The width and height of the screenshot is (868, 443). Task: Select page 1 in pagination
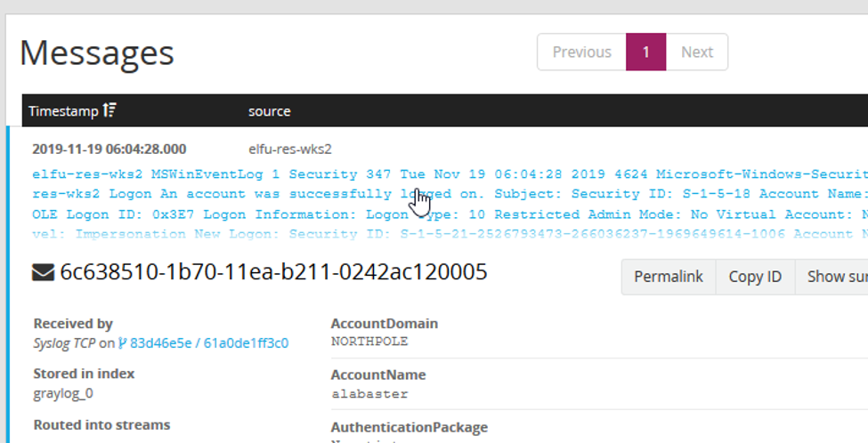point(646,52)
